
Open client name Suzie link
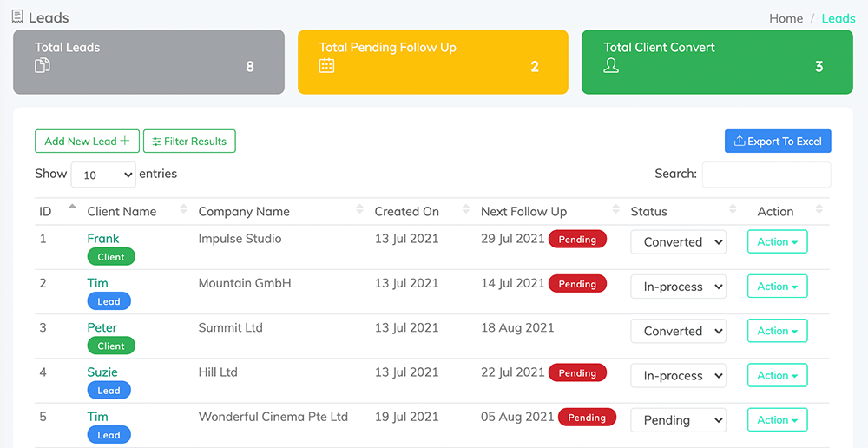(x=102, y=372)
